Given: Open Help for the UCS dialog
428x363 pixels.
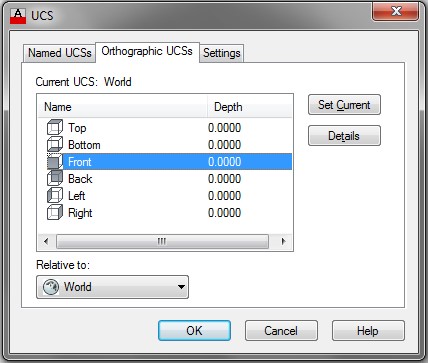Looking at the screenshot, I should 368,330.
